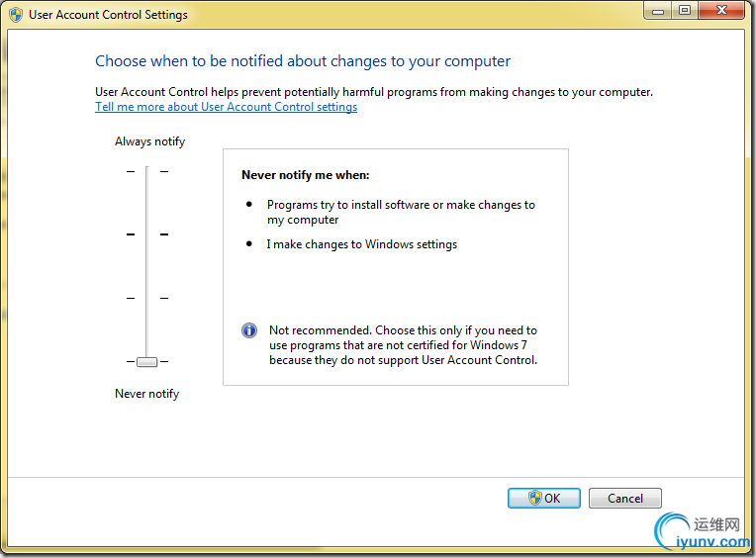Click the 'Never notify' label

(x=146, y=393)
